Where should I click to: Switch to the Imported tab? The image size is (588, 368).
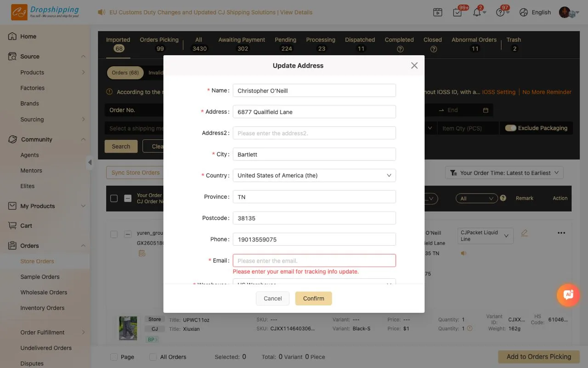click(118, 44)
